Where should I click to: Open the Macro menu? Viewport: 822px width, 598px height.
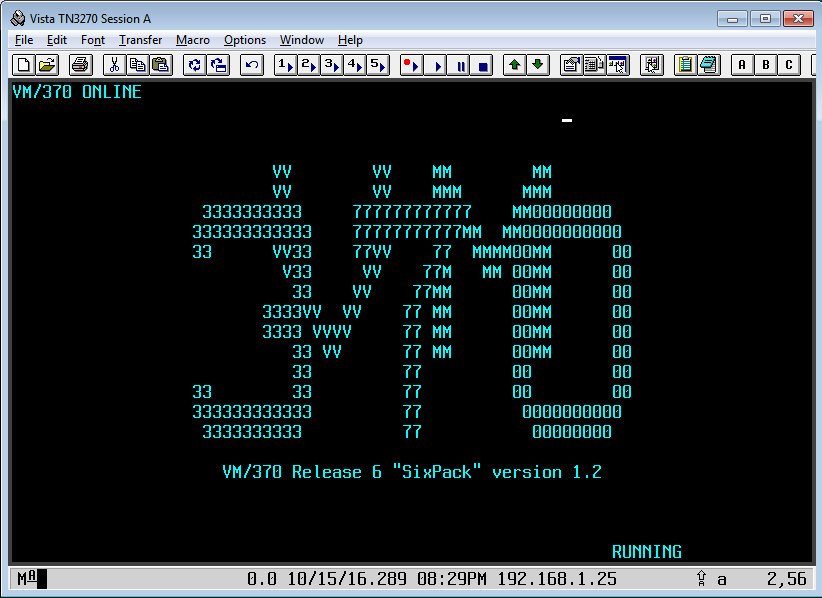(193, 40)
